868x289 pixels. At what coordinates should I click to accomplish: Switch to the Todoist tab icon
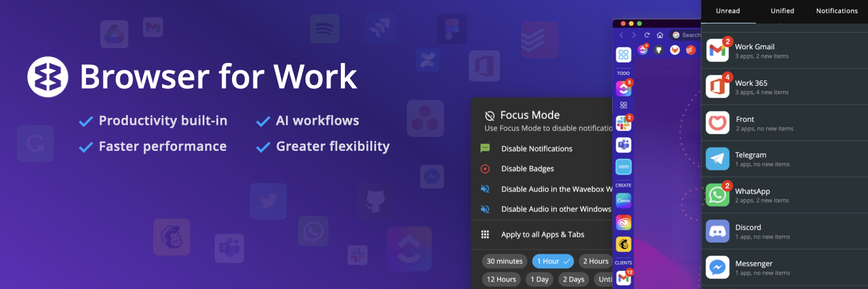pos(690,50)
